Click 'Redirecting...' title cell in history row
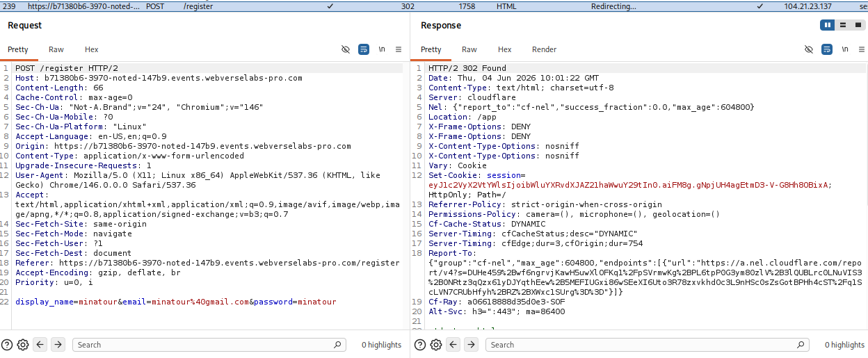Image resolution: width=868 pixels, height=358 pixels. click(x=613, y=6)
